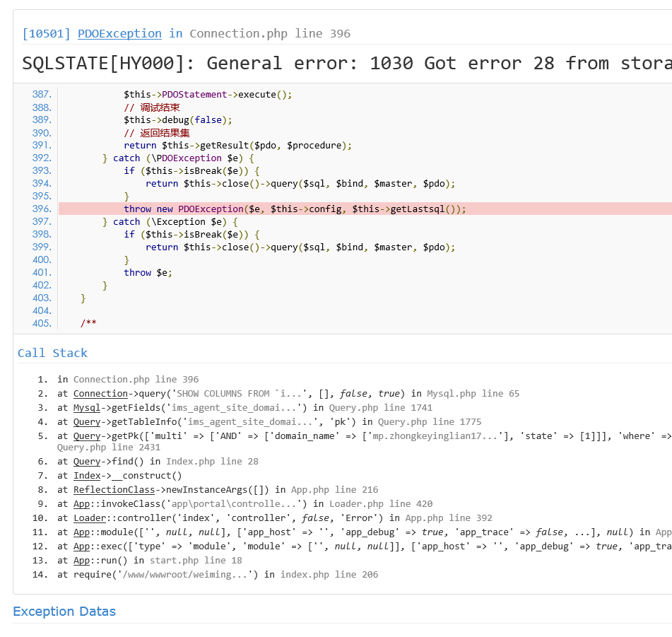Click 'index.php line 206' in the call stack
This screenshot has height=637, width=672.
point(329,574)
